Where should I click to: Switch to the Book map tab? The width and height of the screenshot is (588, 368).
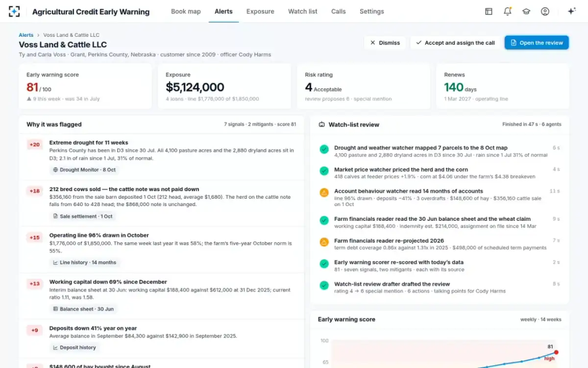[x=186, y=11]
